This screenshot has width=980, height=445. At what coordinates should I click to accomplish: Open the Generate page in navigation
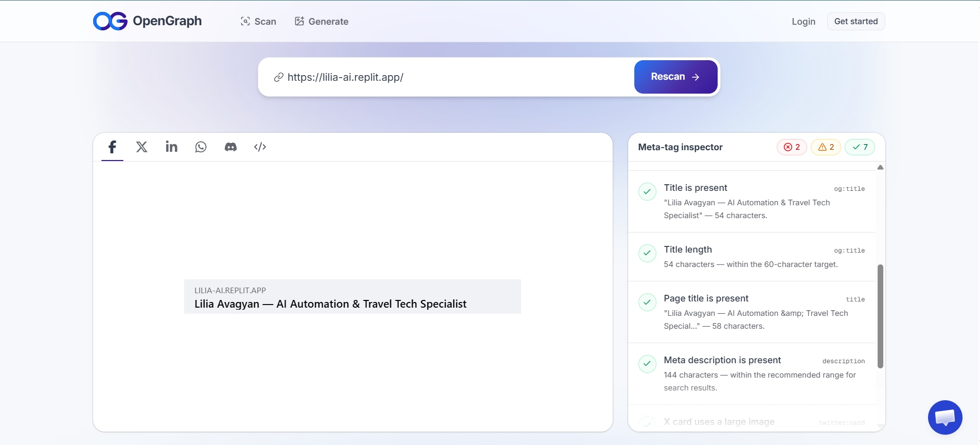pos(322,21)
